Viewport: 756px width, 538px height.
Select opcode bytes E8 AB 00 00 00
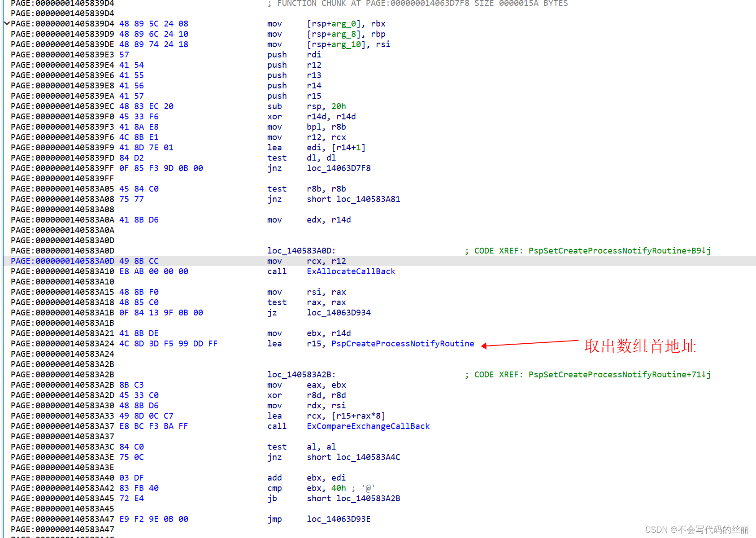[154, 271]
